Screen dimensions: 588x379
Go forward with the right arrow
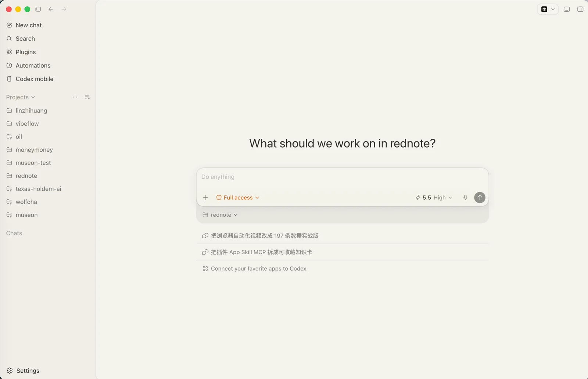64,9
